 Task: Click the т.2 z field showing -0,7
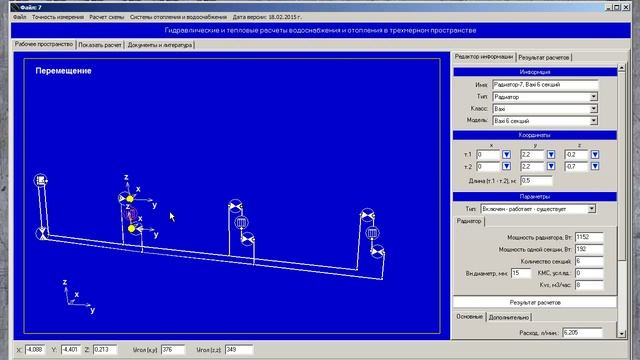576,167
